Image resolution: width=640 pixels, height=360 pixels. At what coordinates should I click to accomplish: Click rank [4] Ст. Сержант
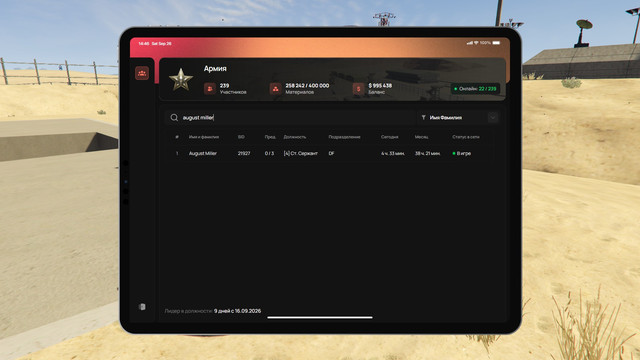pyautogui.click(x=300, y=153)
